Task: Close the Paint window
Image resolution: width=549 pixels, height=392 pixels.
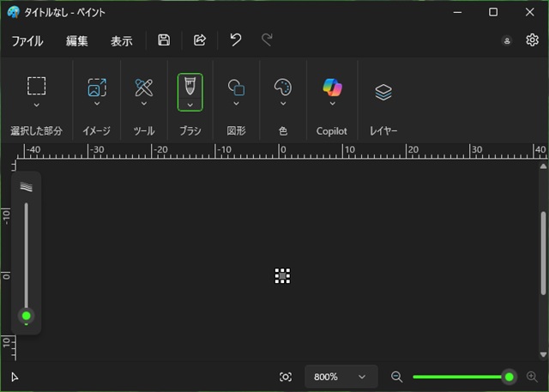Action: (530, 12)
